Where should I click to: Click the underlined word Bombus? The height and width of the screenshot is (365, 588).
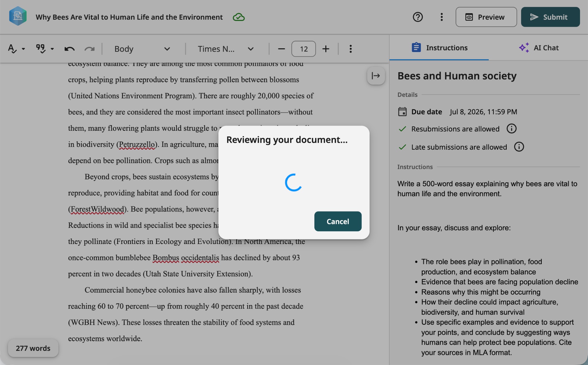tap(166, 258)
